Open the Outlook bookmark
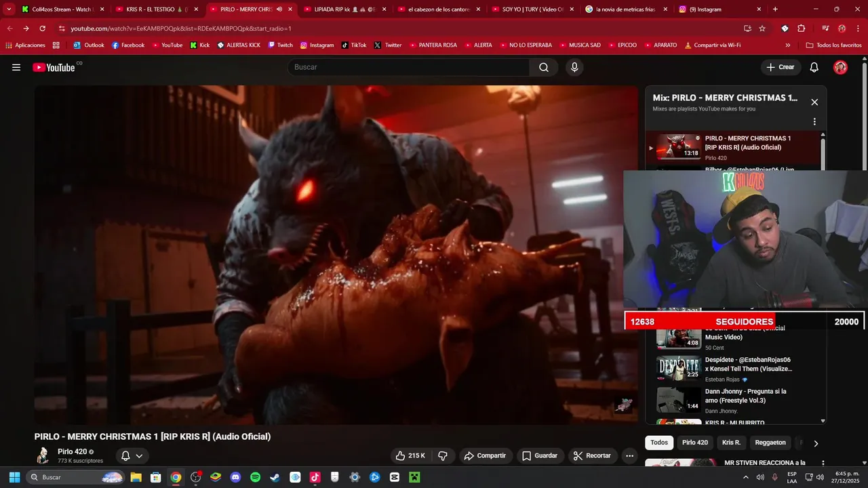The image size is (868, 488). (89, 45)
